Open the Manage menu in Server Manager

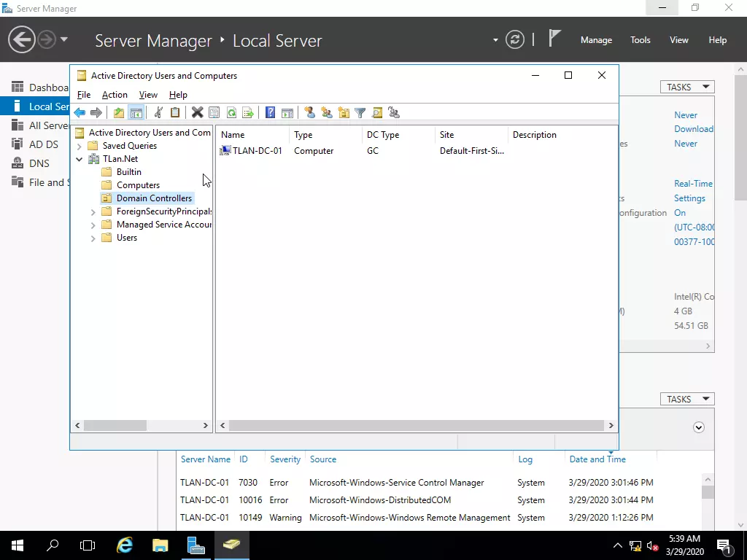coord(596,40)
